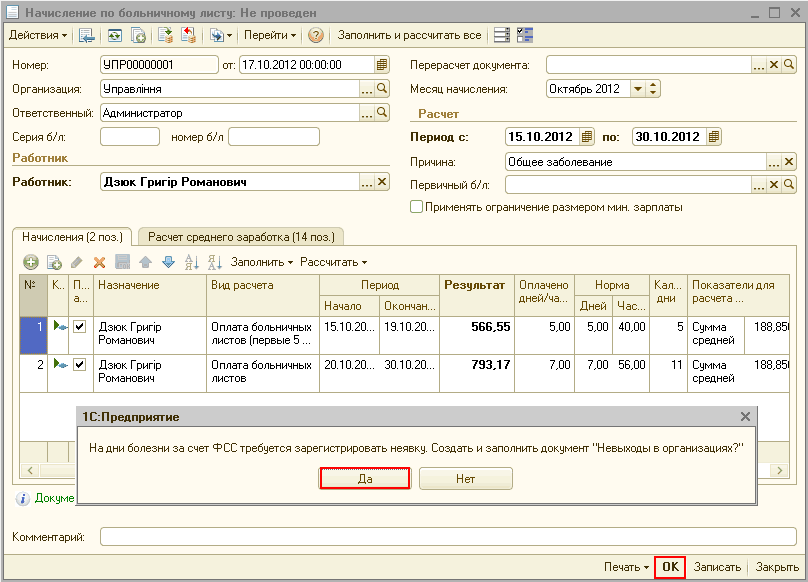Switch to Начисления (2 поз.) tab

point(72,237)
